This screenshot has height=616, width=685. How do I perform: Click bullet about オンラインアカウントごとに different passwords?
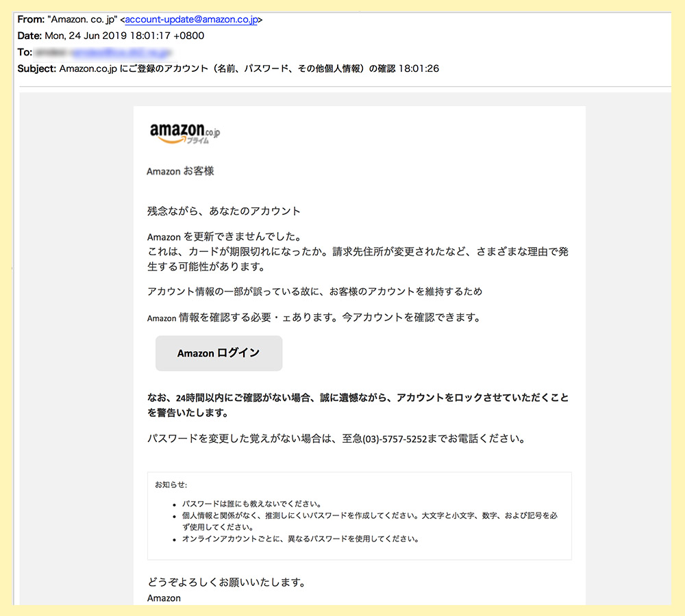coord(301,539)
